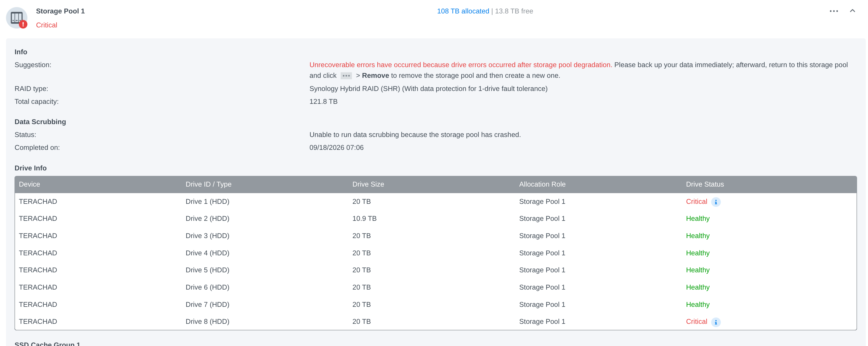Viewport: 868px width, 346px height.
Task: Click the Critical status text for Drive 8
Action: pyautogui.click(x=696, y=321)
